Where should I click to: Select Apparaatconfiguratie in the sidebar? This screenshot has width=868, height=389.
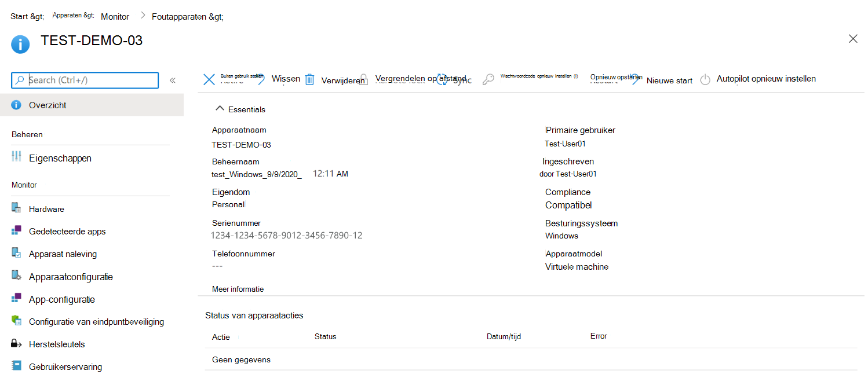click(72, 276)
